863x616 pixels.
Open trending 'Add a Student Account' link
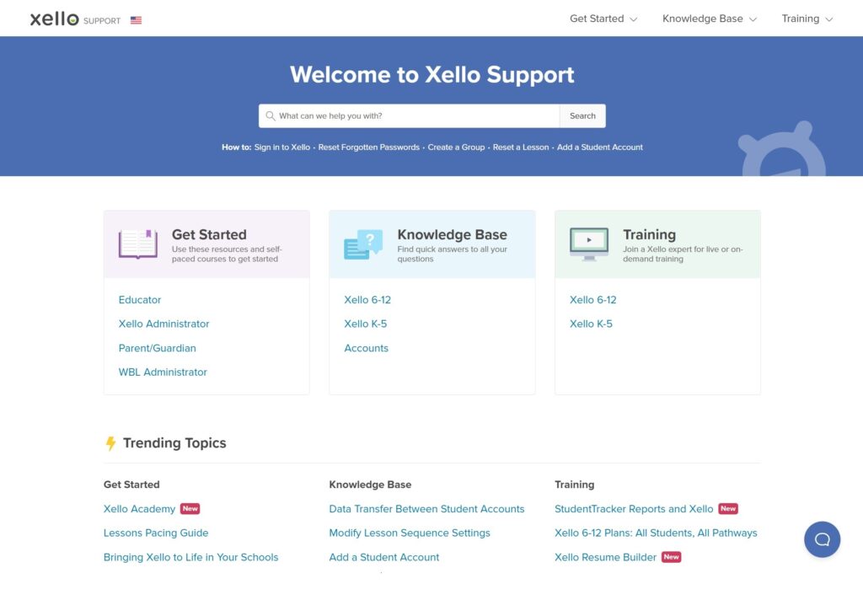(x=384, y=557)
